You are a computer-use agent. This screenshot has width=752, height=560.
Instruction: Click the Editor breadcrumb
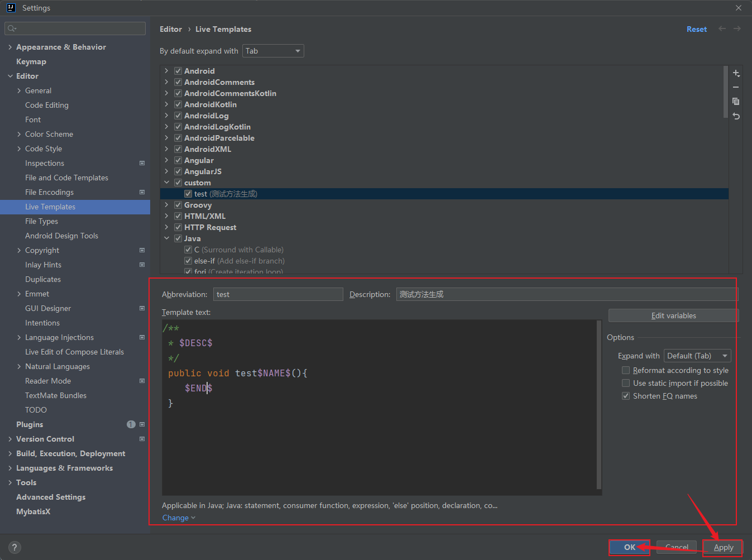pos(171,29)
